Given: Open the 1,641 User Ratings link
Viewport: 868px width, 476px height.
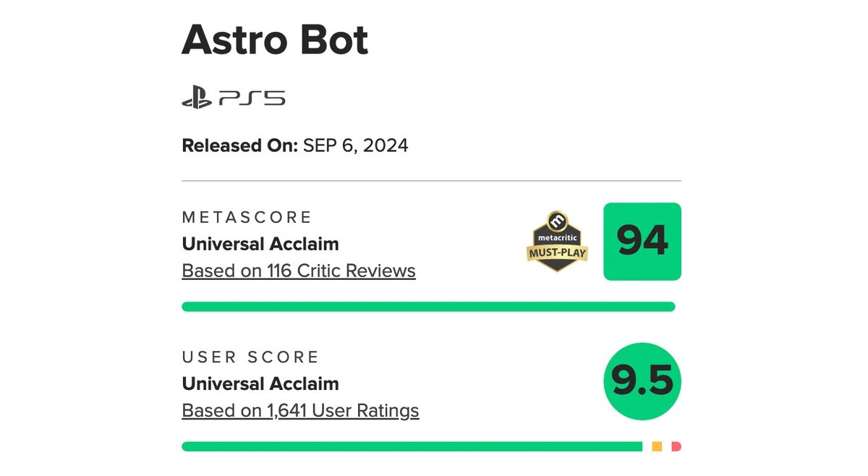Looking at the screenshot, I should click(300, 410).
